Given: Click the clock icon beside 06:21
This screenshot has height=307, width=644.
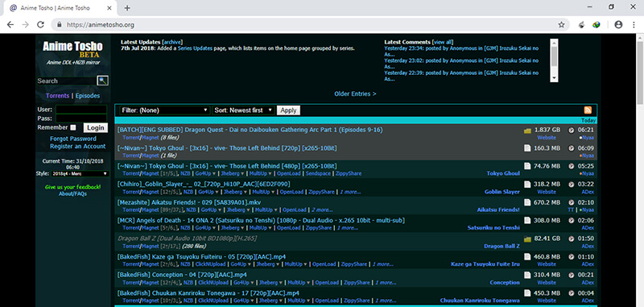Looking at the screenshot, I should (571, 131).
